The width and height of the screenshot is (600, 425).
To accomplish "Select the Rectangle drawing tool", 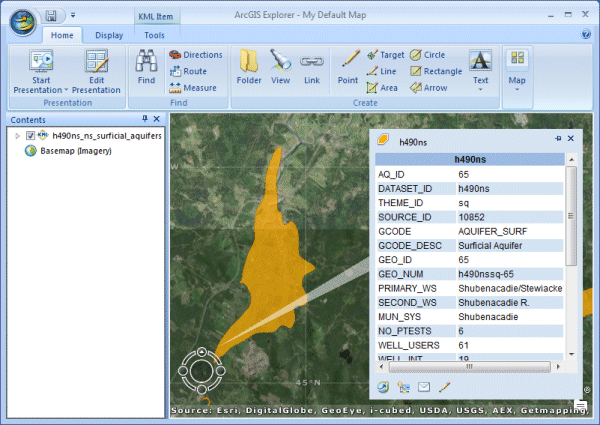I will 436,71.
